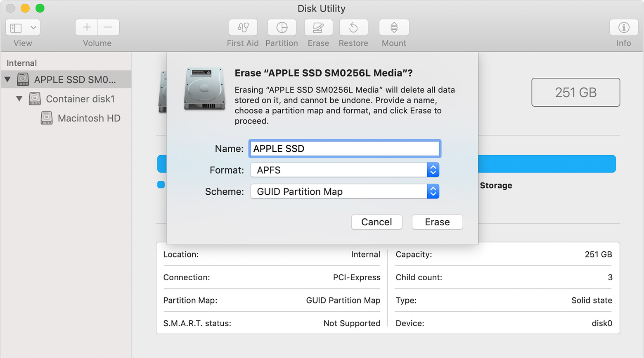Remove a volume with the minus button
The width and height of the screenshot is (644, 358).
(108, 28)
